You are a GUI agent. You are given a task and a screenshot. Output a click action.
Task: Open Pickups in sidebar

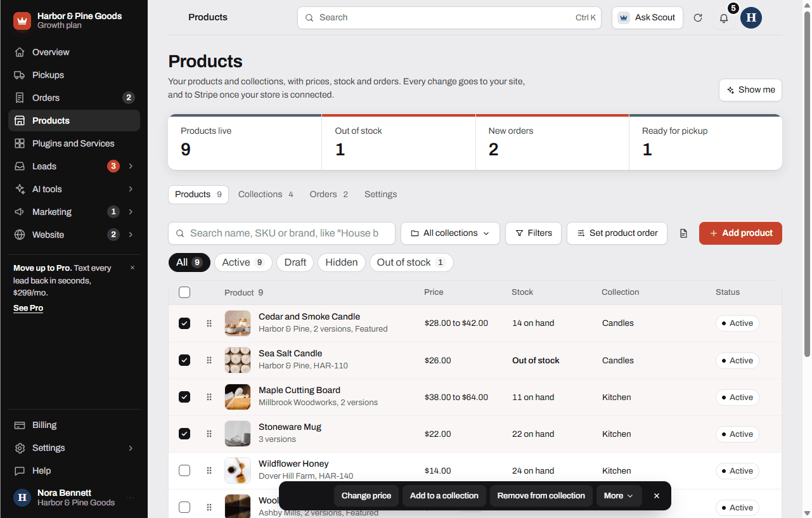[x=74, y=75]
